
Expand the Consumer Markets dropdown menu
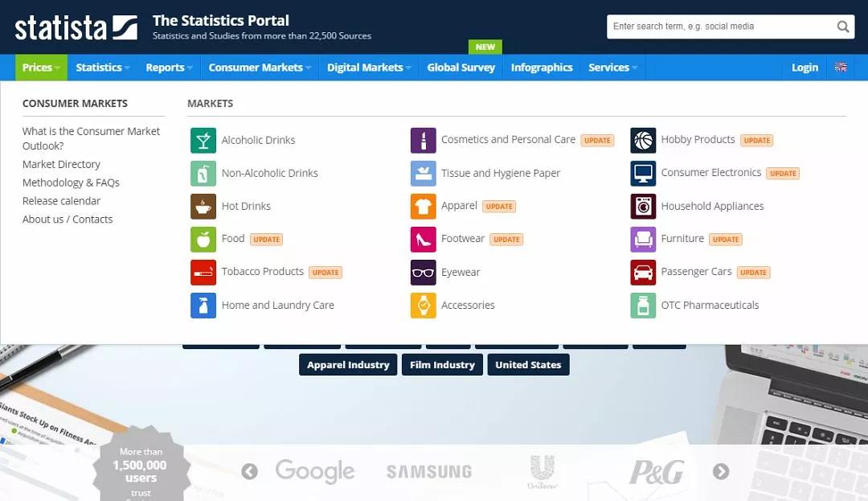260,68
